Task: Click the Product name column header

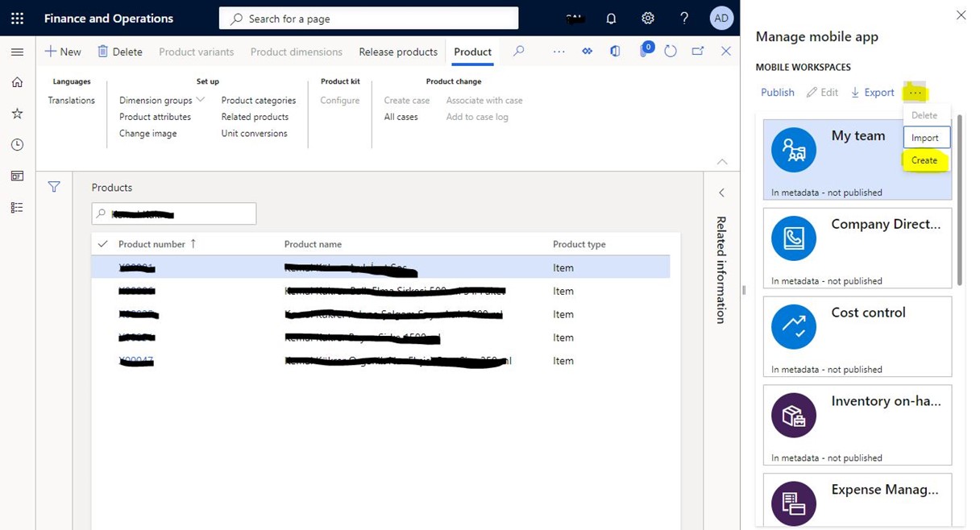Action: (313, 244)
